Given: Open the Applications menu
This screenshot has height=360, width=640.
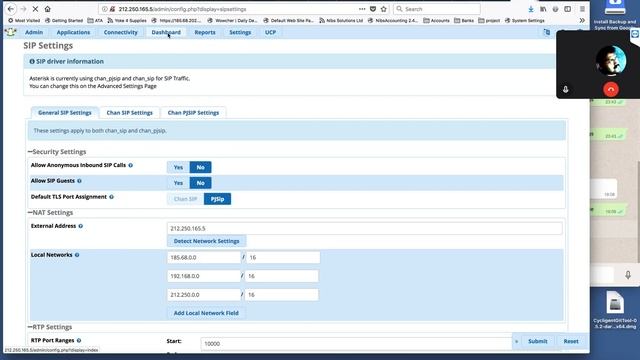Looking at the screenshot, I should pyautogui.click(x=73, y=32).
